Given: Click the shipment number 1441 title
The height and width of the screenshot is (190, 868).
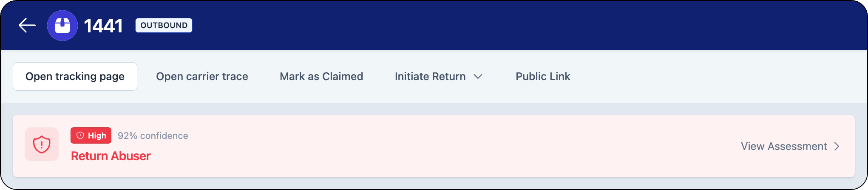Looking at the screenshot, I should [103, 26].
